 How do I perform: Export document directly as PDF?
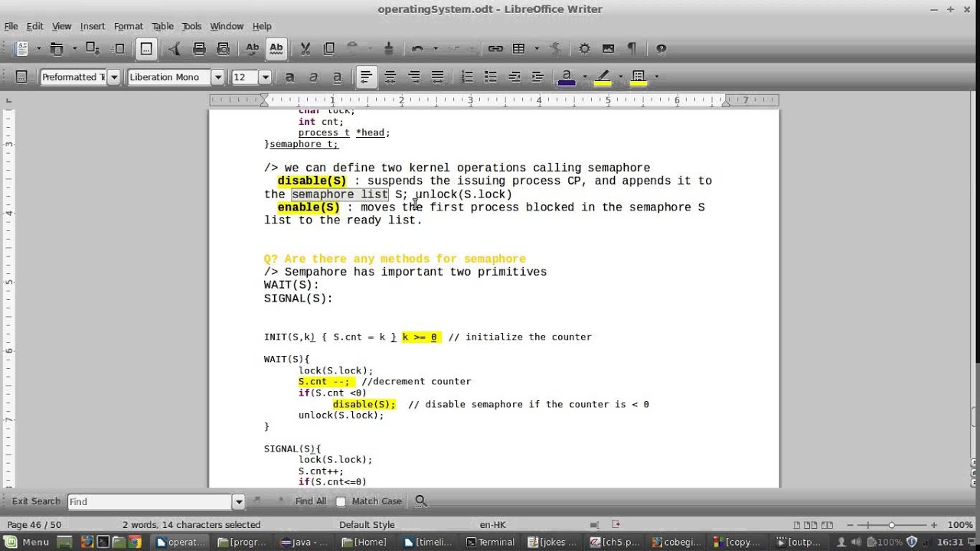point(174,49)
